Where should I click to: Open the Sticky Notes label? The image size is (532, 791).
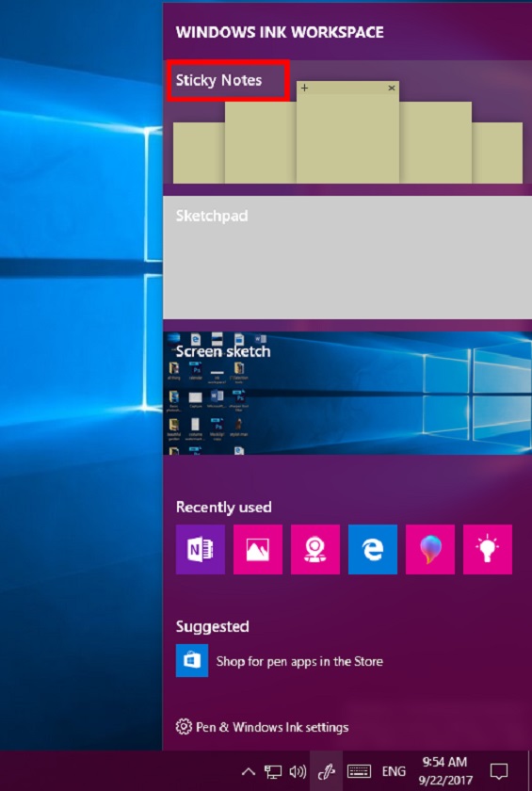218,80
